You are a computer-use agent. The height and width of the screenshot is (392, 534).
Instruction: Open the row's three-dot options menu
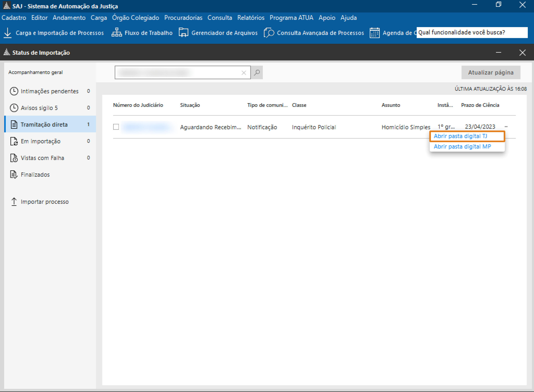[506, 127]
